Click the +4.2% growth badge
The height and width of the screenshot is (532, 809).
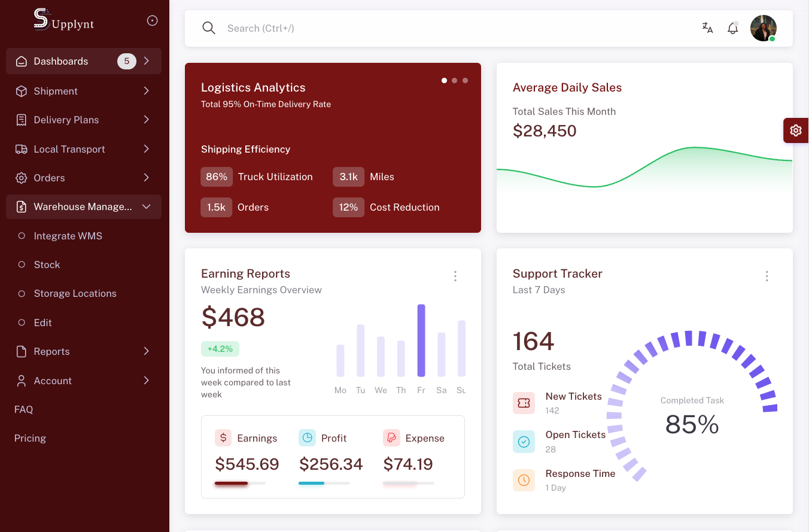point(220,349)
